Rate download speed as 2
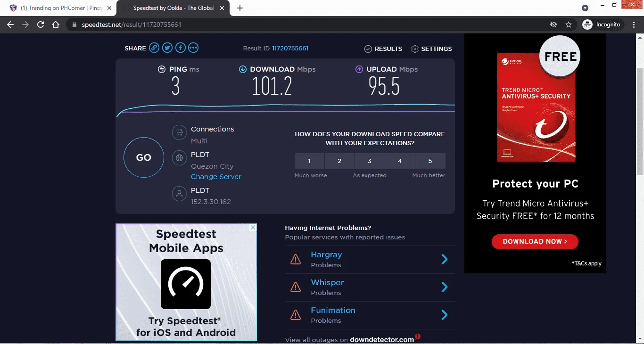The height and width of the screenshot is (344, 644). (339, 161)
